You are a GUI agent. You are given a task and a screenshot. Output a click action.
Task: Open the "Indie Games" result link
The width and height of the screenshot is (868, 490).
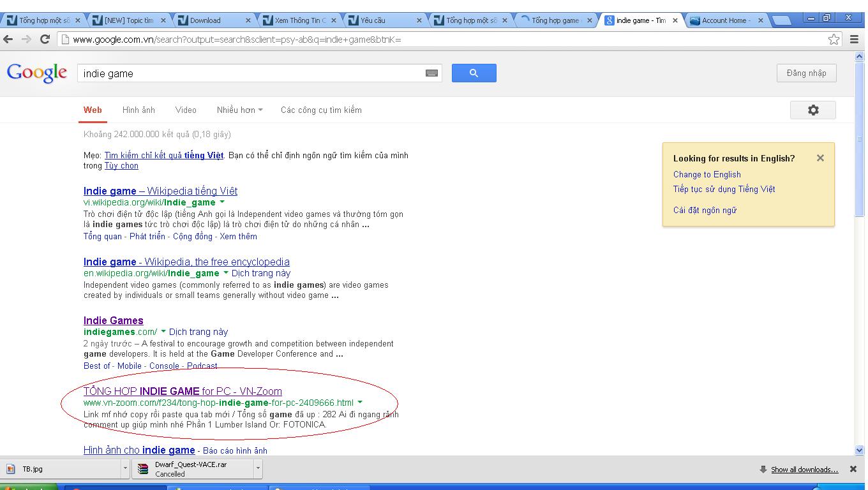(x=113, y=320)
